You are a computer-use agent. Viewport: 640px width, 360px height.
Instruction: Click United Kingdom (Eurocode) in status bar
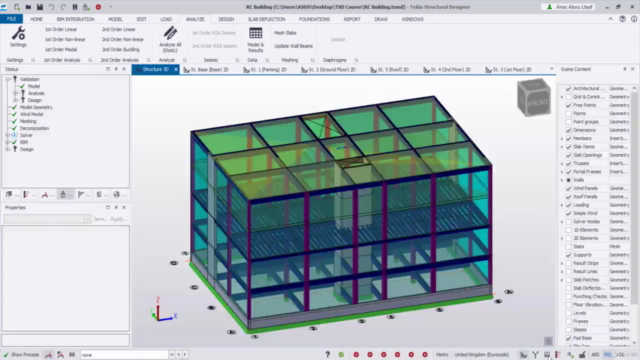click(x=482, y=355)
